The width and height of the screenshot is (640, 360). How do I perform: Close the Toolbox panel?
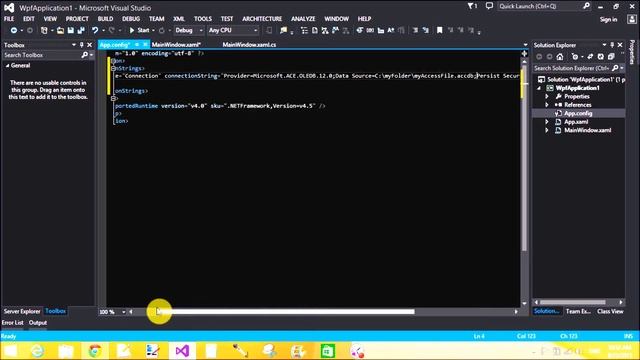[90, 45]
